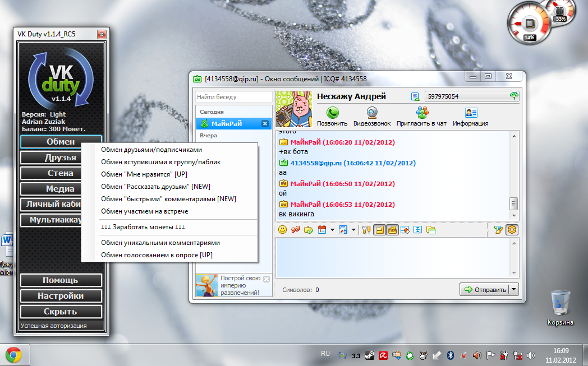Select Обмен друзьями/подписчиками

pyautogui.click(x=151, y=150)
